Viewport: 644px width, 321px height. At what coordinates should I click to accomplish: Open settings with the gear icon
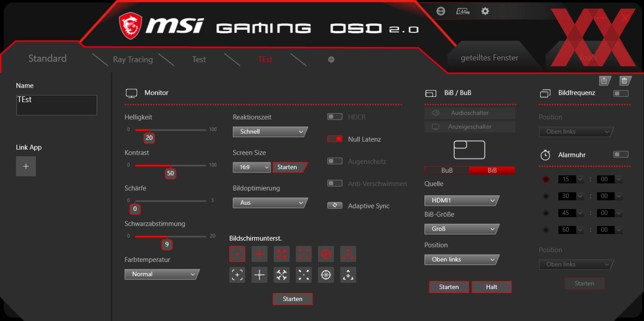click(485, 11)
